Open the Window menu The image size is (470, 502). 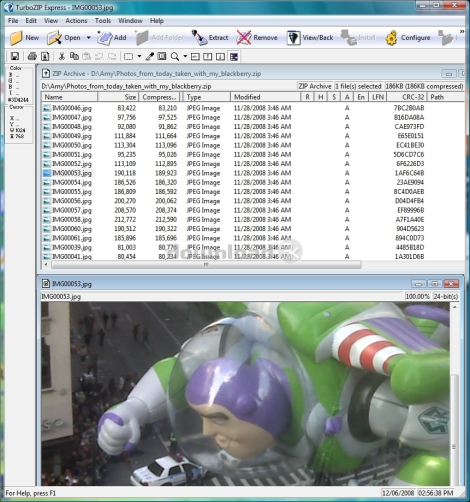tap(130, 21)
